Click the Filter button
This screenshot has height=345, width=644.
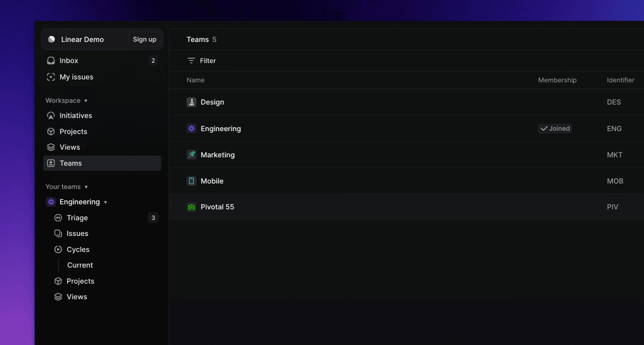coord(201,61)
